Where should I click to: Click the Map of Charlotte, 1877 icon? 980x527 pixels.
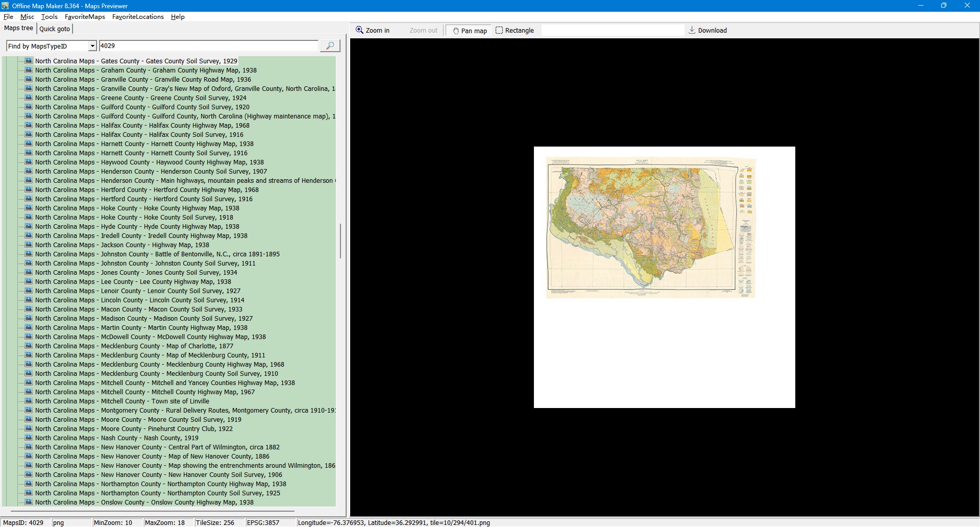[x=29, y=346]
